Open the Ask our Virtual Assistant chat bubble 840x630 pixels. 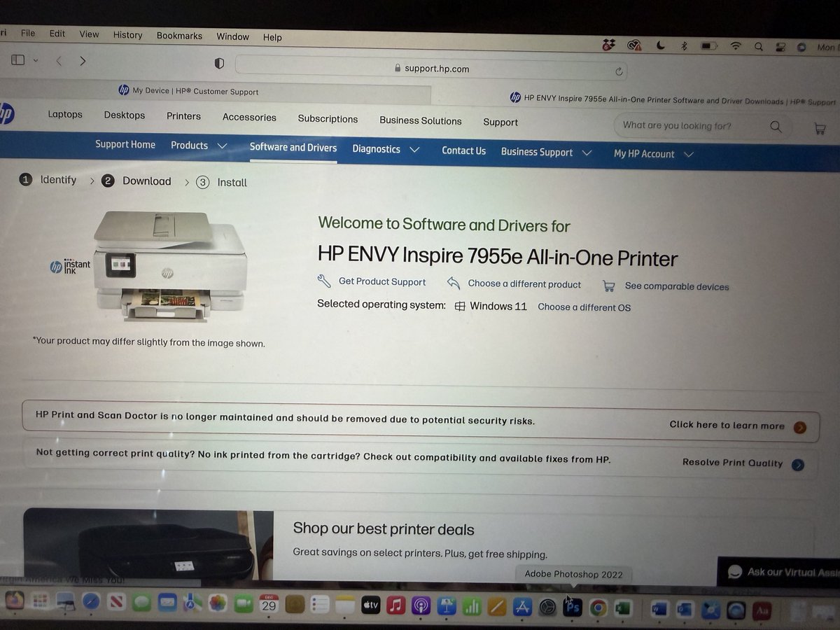coord(734,572)
